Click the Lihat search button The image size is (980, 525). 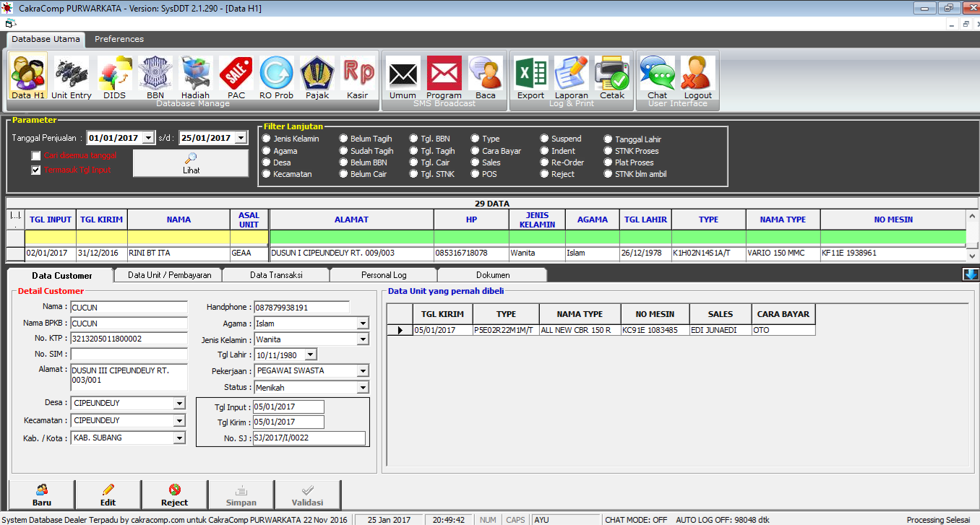191,163
